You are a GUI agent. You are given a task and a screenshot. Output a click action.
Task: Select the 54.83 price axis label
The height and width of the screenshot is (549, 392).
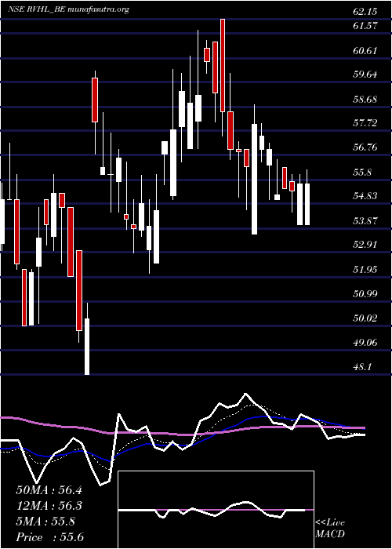point(365,196)
